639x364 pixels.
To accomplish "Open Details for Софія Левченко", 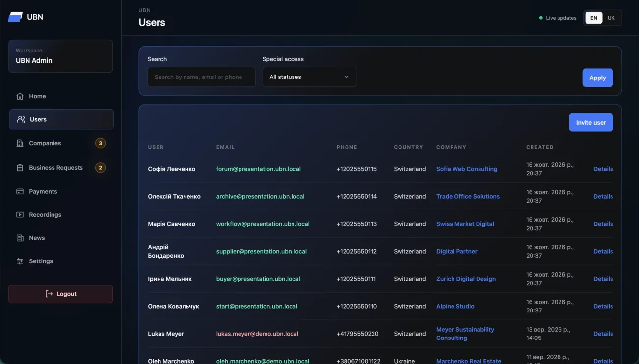I will (603, 169).
